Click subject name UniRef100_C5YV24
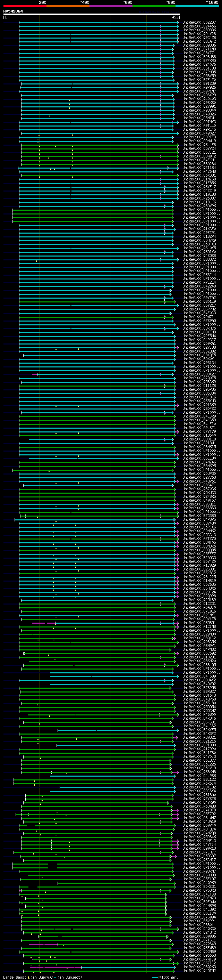The image size is (222, 980). tap(199, 149)
